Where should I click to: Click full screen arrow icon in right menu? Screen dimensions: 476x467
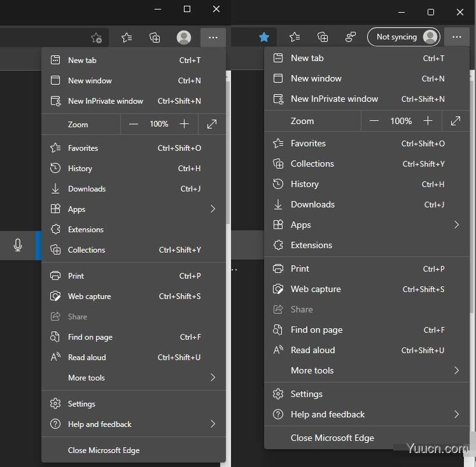(456, 121)
